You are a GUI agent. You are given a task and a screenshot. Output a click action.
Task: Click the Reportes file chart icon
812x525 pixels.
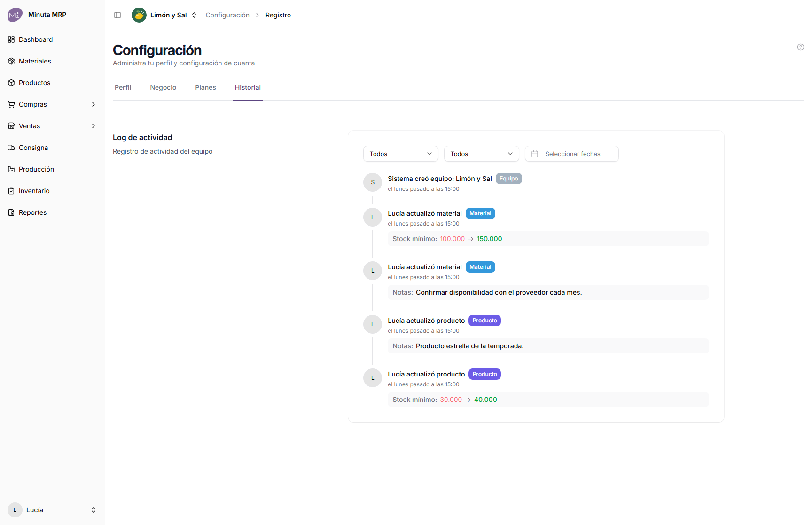coord(11,212)
